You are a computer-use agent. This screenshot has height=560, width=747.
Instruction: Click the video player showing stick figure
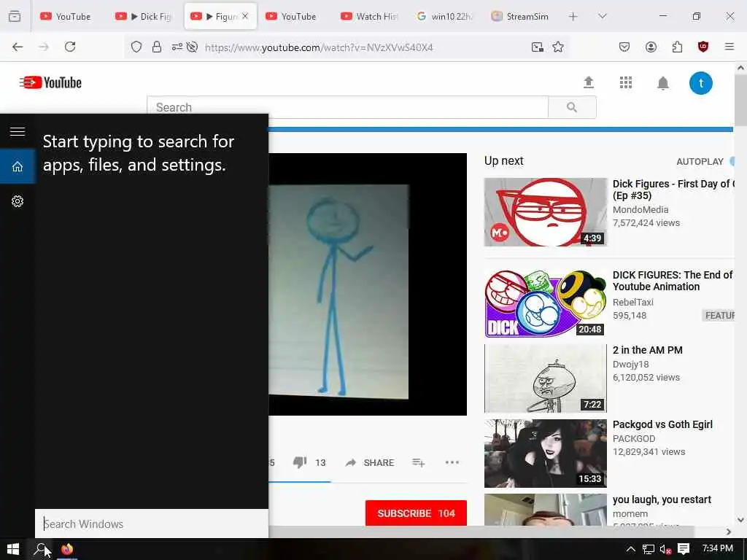click(x=368, y=284)
